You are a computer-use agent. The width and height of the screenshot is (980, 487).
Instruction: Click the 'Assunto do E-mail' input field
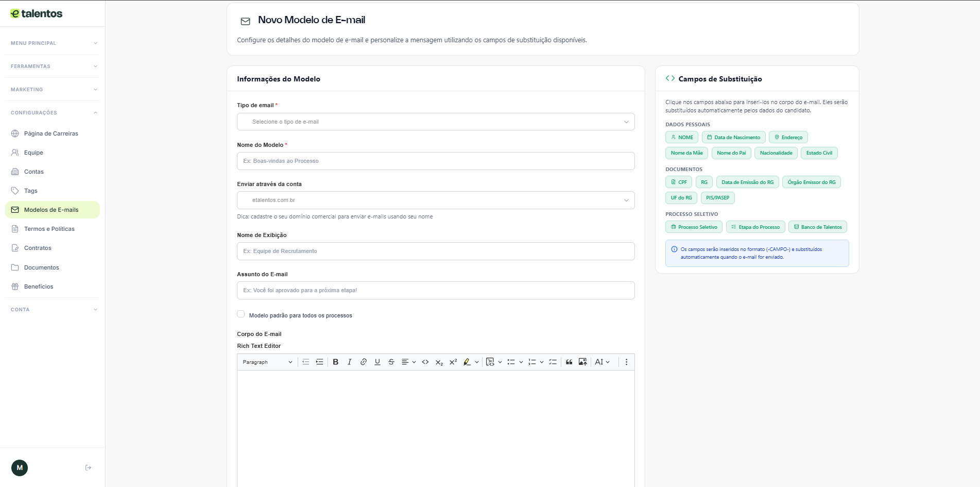435,291
